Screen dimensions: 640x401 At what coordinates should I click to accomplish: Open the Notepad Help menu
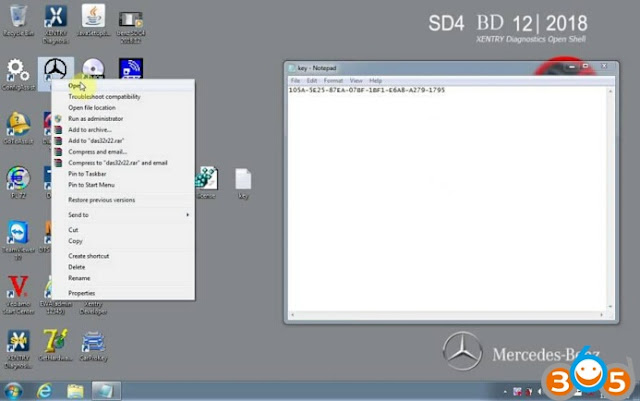[376, 81]
